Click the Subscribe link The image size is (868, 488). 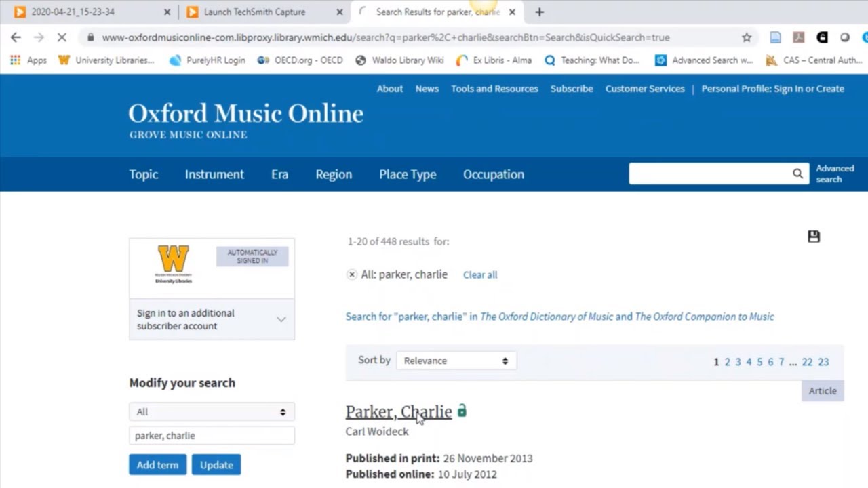click(x=572, y=89)
